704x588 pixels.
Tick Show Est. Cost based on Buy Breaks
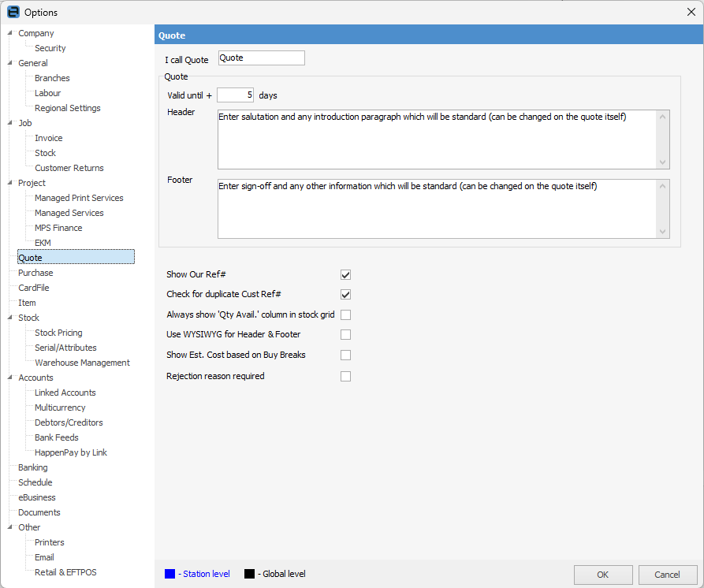pos(345,355)
